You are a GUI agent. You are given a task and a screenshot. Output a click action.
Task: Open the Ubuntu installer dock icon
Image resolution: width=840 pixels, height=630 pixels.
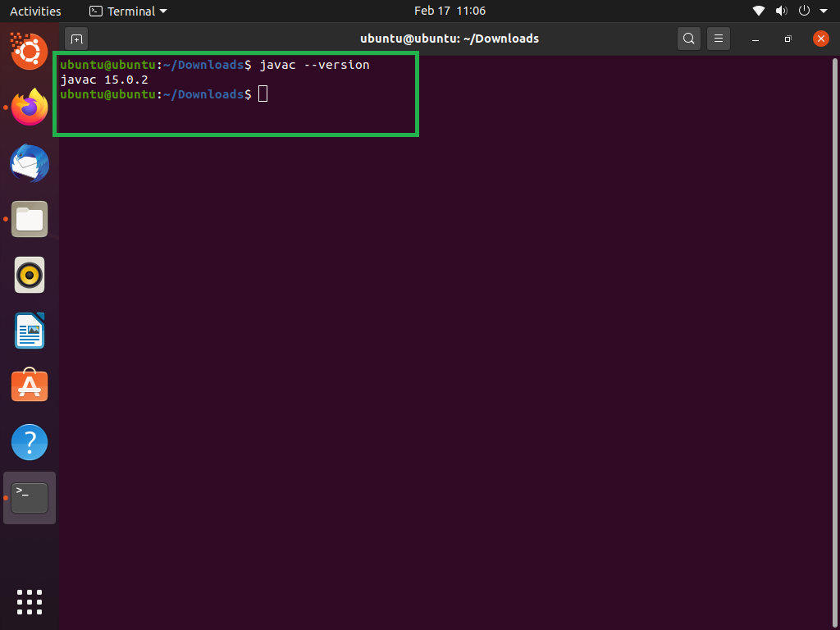click(x=30, y=52)
